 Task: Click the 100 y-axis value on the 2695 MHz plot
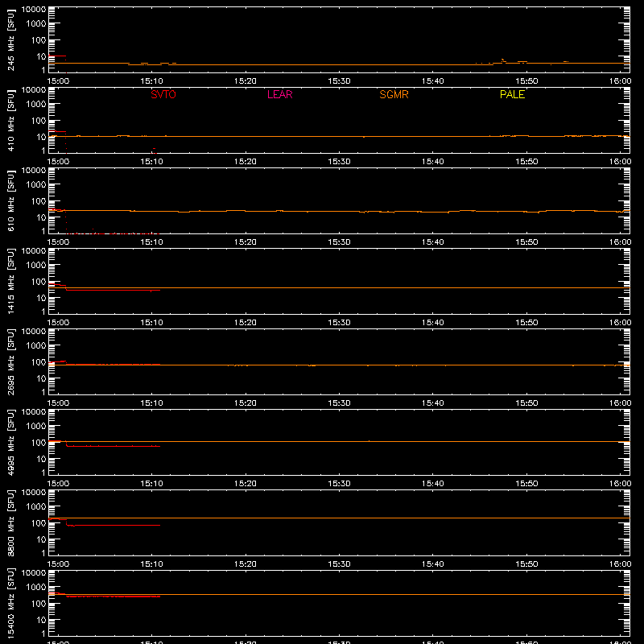(39, 362)
